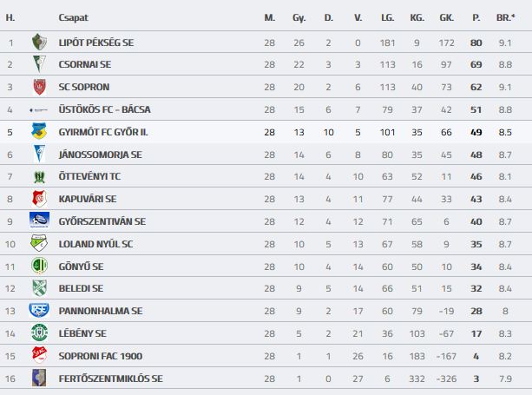532x395 pixels.
Task: Click the BR.* column header
Action: point(505,17)
